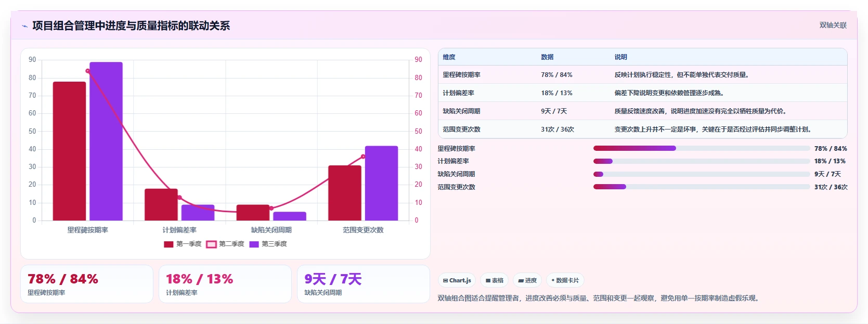This screenshot has height=324, width=868.
Task: Click the red 第一季度 bar for 里程碑按期率
Action: coord(69,151)
